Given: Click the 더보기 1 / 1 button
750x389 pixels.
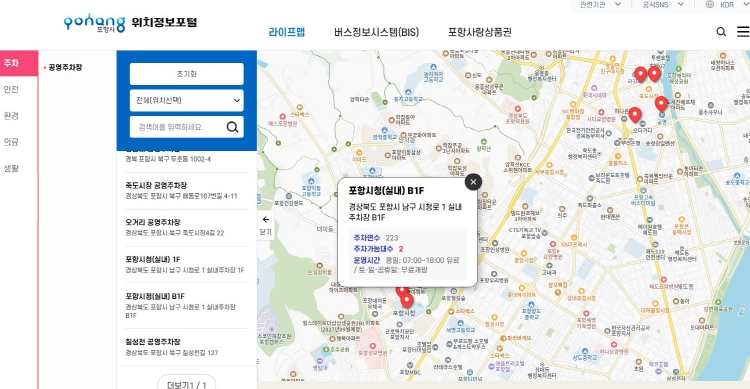Looking at the screenshot, I should coord(187,384).
